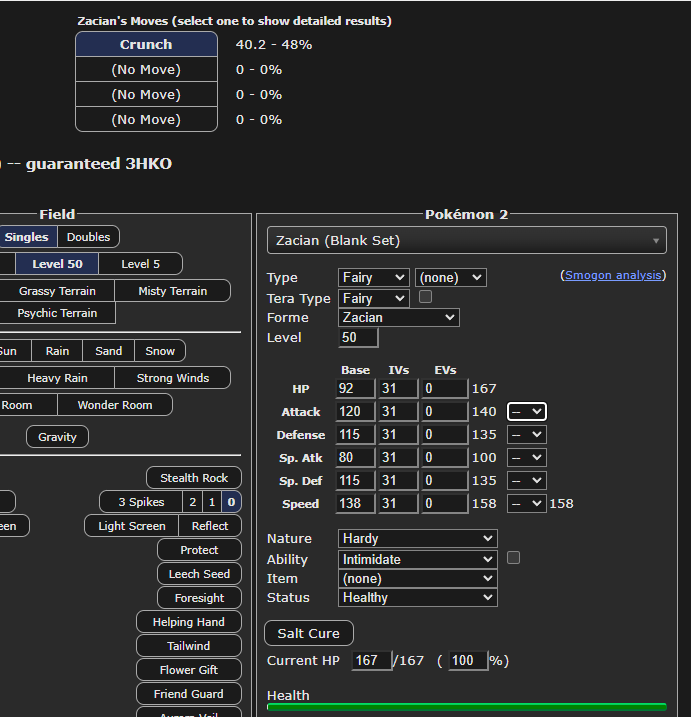Image resolution: width=691 pixels, height=717 pixels.
Task: Click the green Health bar
Action: coord(466,707)
